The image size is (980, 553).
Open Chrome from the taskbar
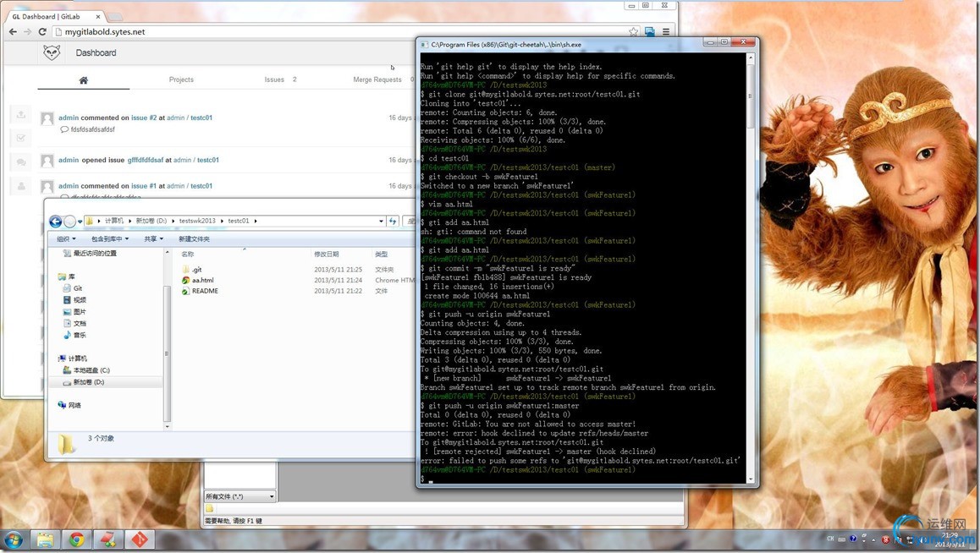click(77, 539)
